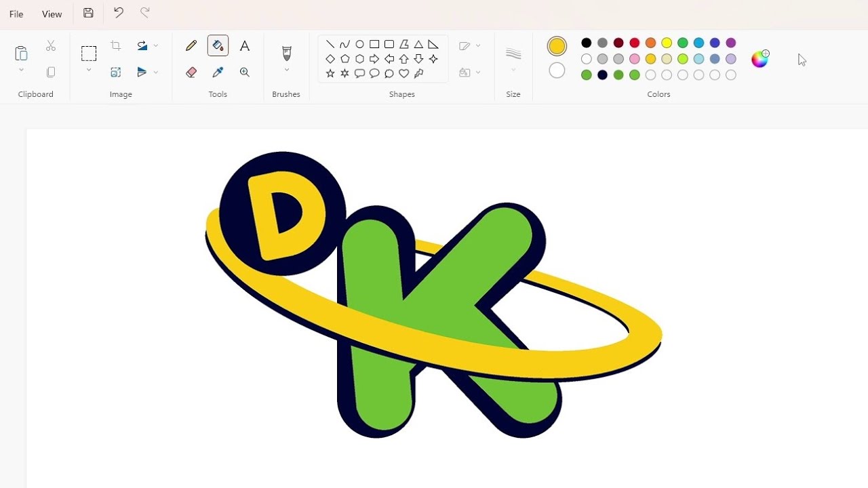The image size is (868, 488).
Task: Click the Rotate icon
Action: [x=142, y=46]
